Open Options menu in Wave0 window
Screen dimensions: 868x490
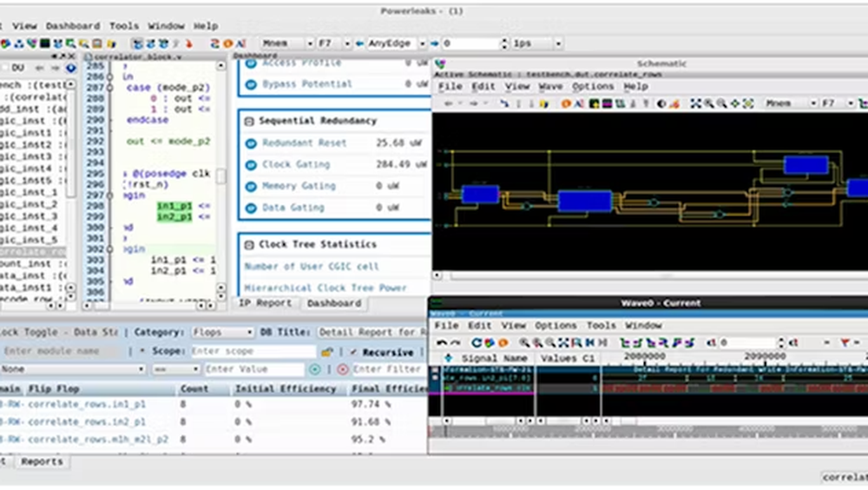[x=556, y=326]
